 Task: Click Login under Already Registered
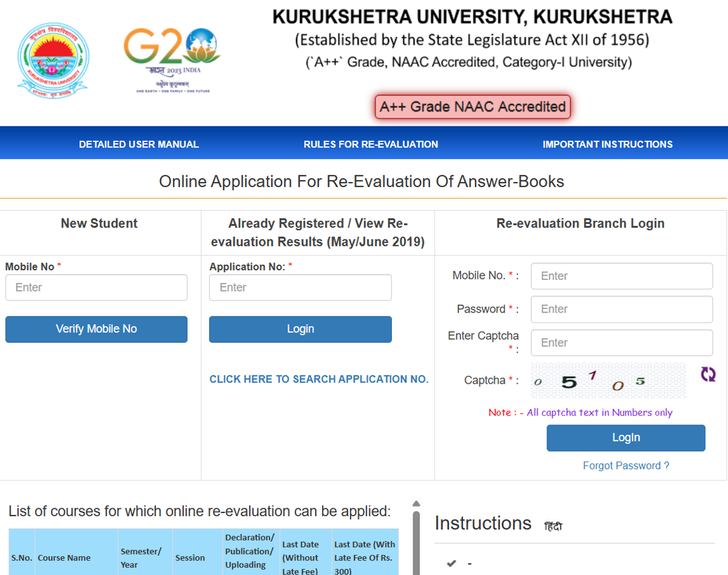tap(300, 329)
